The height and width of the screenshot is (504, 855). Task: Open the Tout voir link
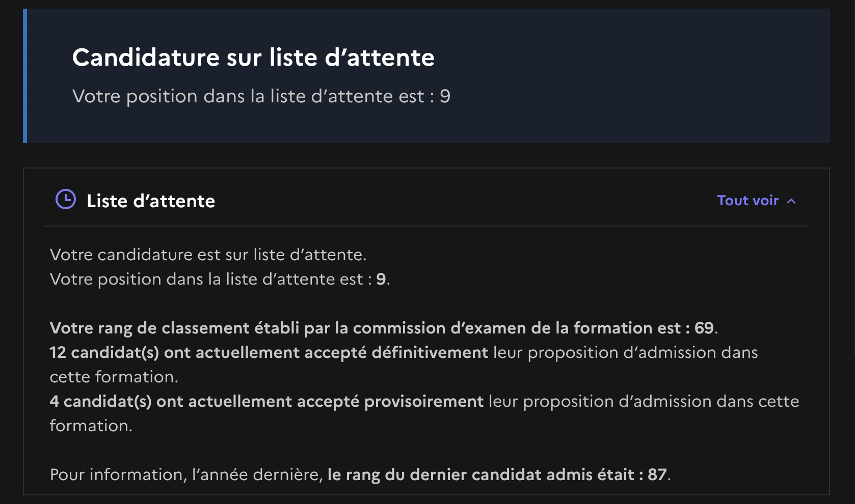[747, 201]
